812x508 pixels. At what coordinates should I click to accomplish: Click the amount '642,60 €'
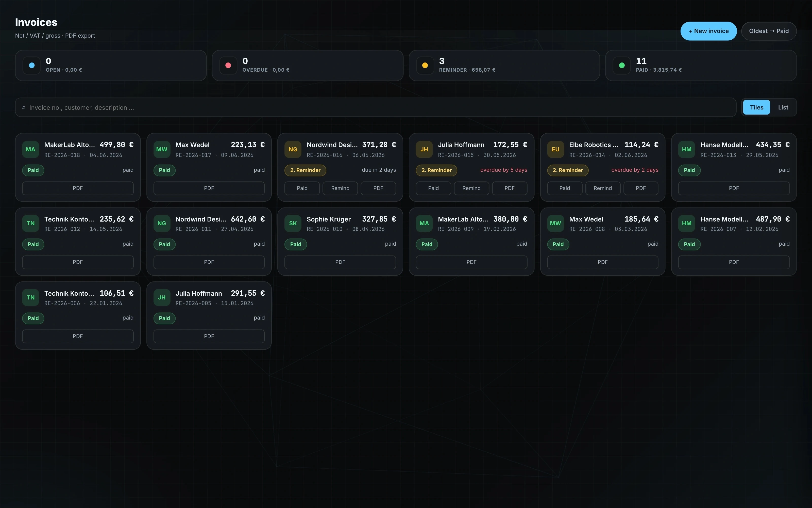(248, 219)
